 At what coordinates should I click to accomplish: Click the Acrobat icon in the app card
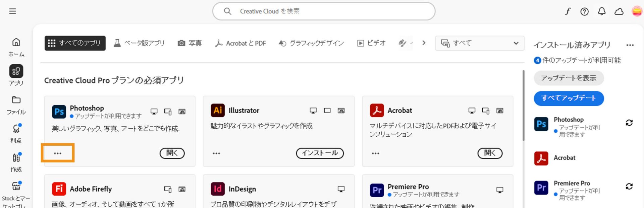(x=377, y=111)
